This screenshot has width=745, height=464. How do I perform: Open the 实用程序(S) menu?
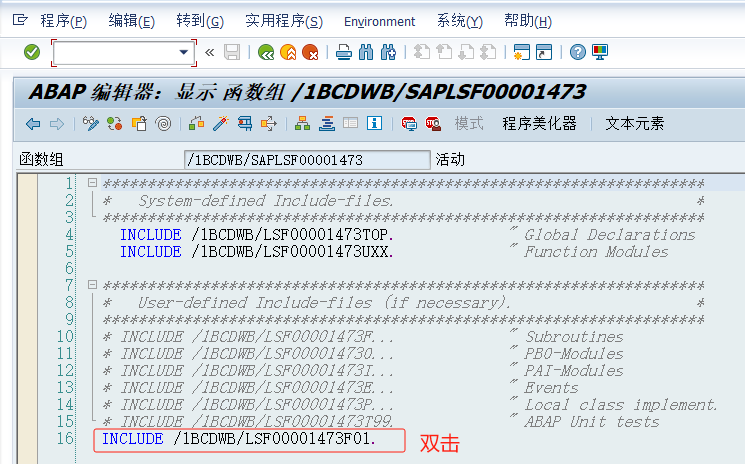(x=284, y=21)
